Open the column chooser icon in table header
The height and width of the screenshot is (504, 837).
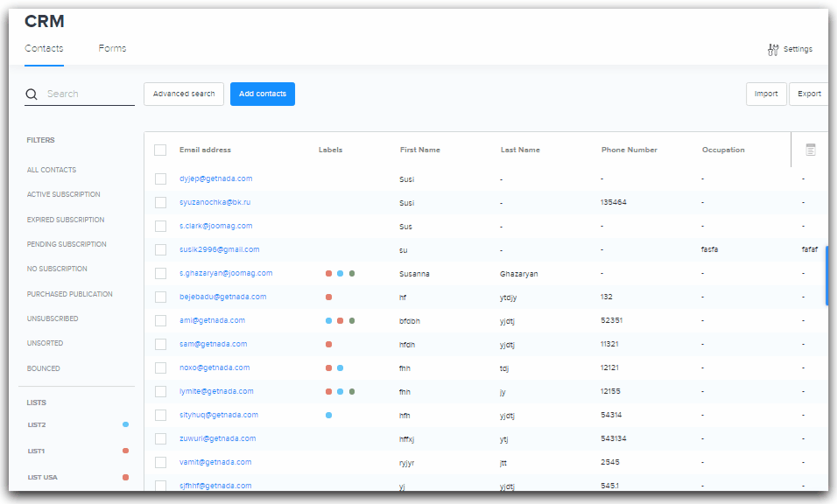(x=811, y=150)
